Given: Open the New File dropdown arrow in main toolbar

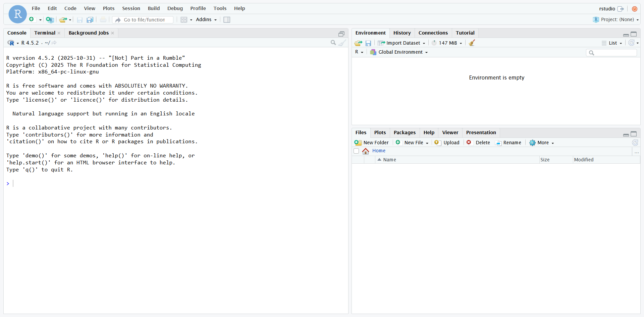Looking at the screenshot, I should (x=40, y=20).
